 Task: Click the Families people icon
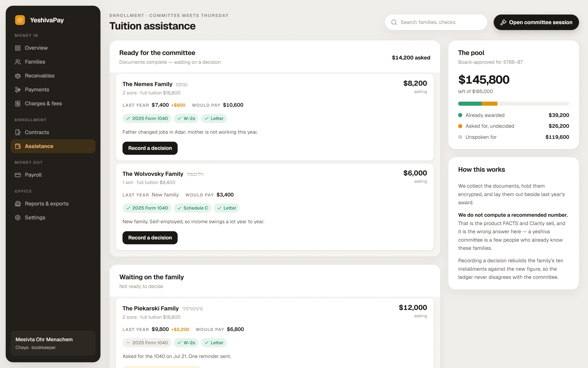18,62
